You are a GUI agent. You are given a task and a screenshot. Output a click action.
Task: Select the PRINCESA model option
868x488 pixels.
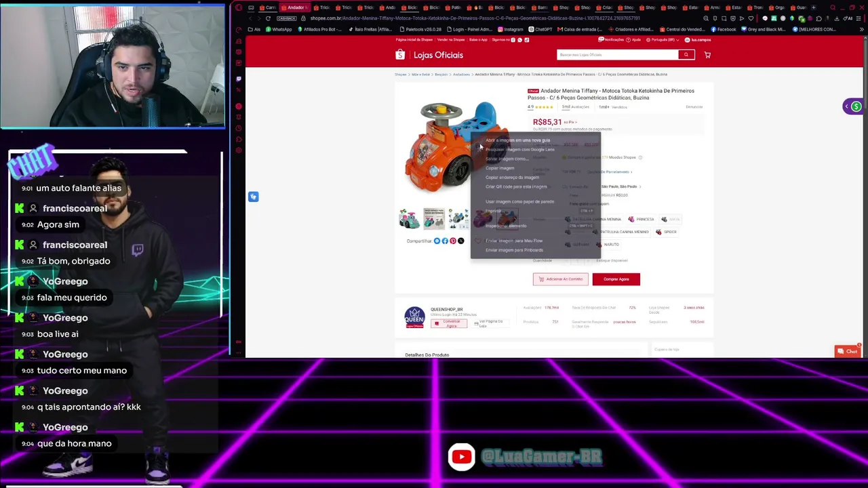click(x=642, y=220)
